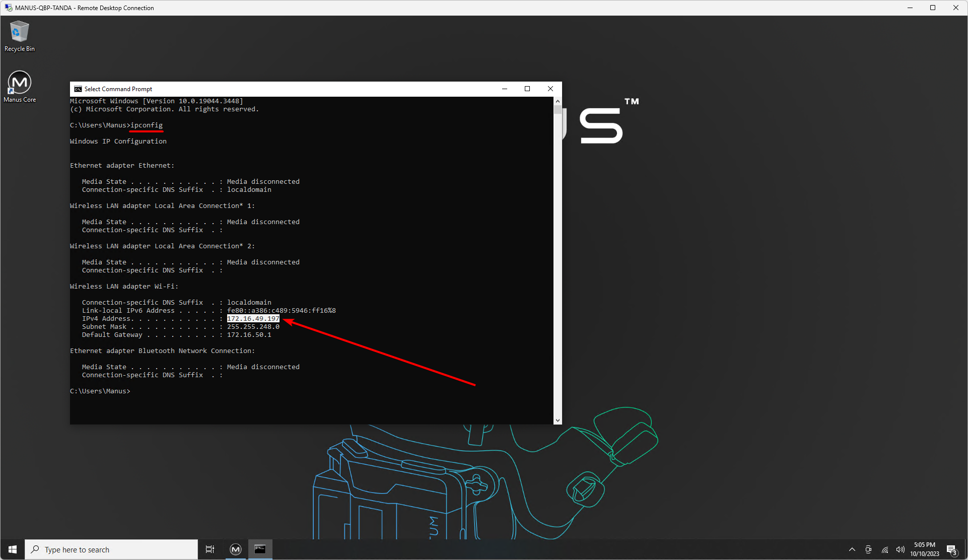968x560 pixels.
Task: Open the Wi-Fi network tray icon
Action: [884, 549]
